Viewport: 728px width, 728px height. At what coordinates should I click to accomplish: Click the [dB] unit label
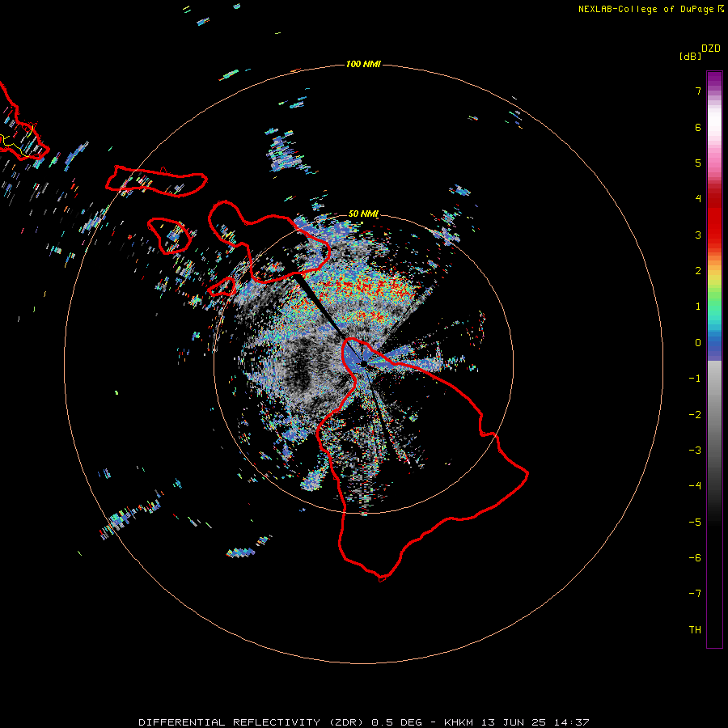(690, 56)
